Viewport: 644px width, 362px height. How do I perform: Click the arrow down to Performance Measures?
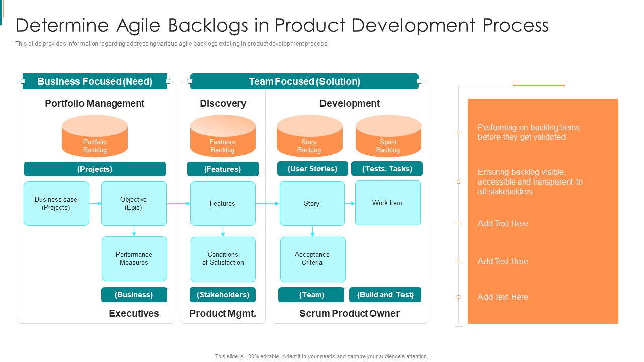134,231
